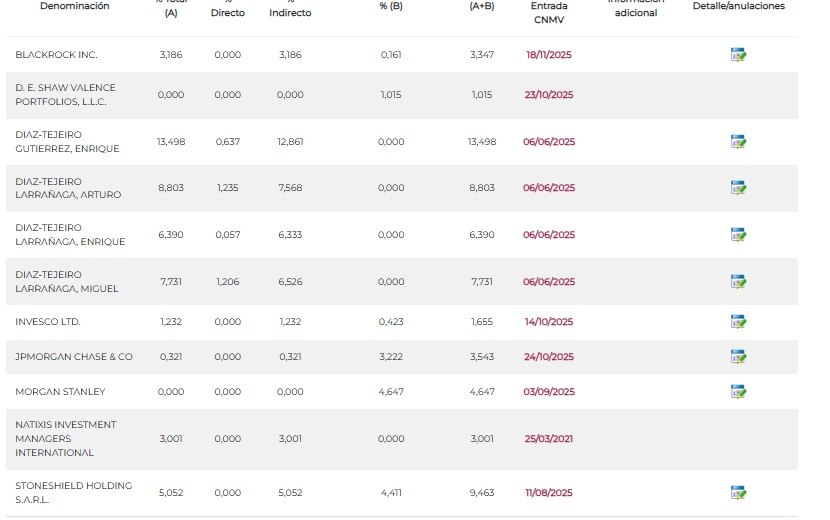Open detail icon for JPMorgan Chase & Co
The height and width of the screenshot is (520, 830).
click(x=738, y=357)
